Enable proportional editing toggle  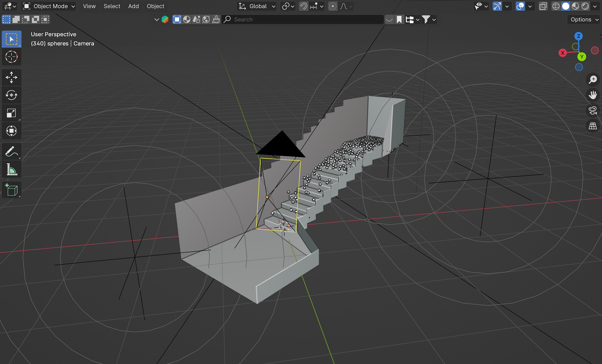[x=333, y=6]
